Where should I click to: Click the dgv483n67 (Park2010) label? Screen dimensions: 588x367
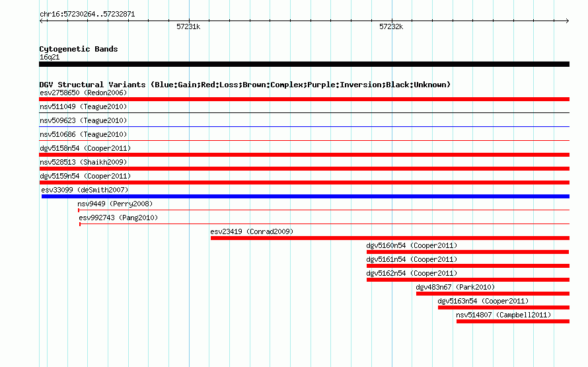click(x=455, y=287)
